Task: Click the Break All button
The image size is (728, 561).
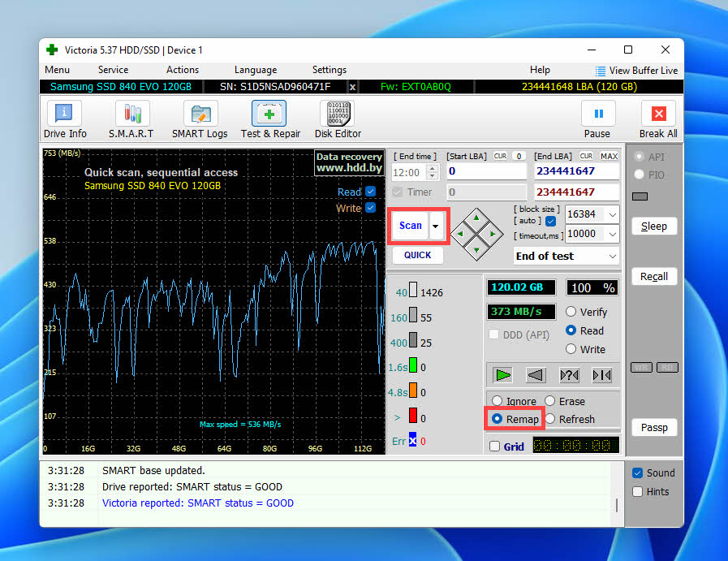Action: (x=658, y=119)
